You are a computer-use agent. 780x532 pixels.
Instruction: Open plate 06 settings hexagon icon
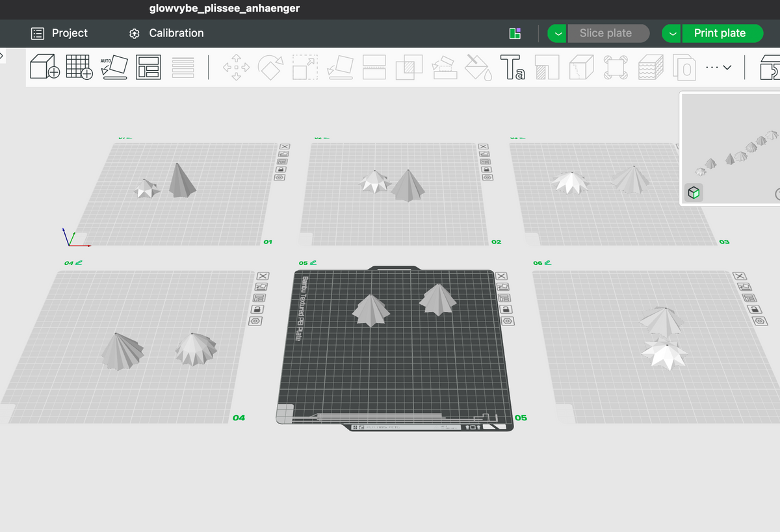pos(760,321)
